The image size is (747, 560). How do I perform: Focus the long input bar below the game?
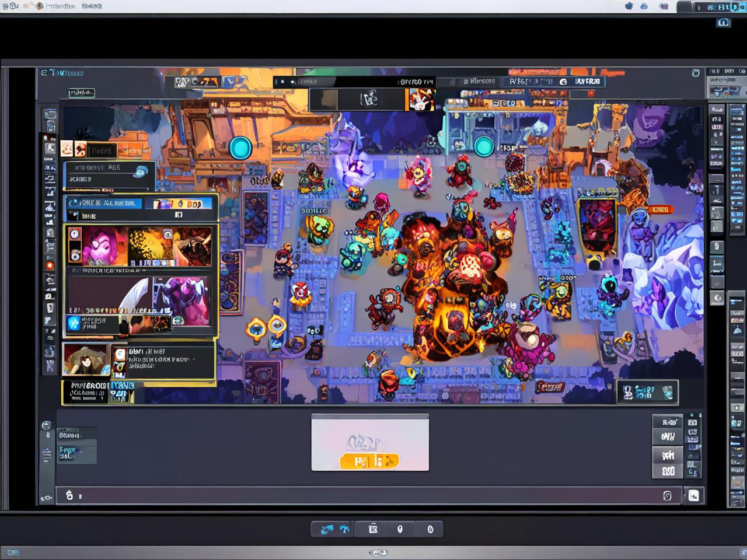coord(369,496)
